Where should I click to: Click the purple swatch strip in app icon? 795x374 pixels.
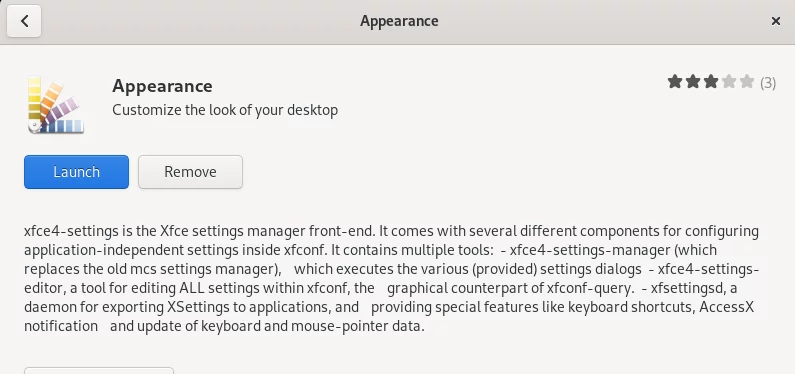click(63, 110)
